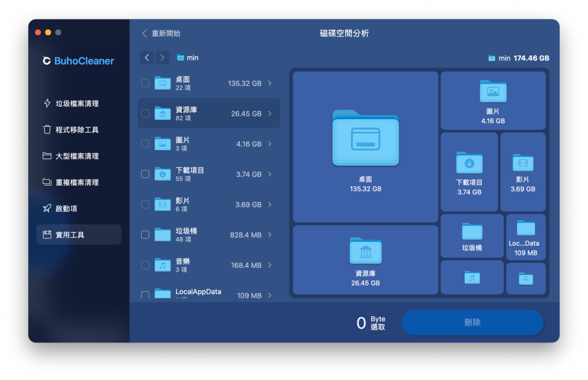Click the 26.45 GB size in 資源庫 row

coord(246,113)
